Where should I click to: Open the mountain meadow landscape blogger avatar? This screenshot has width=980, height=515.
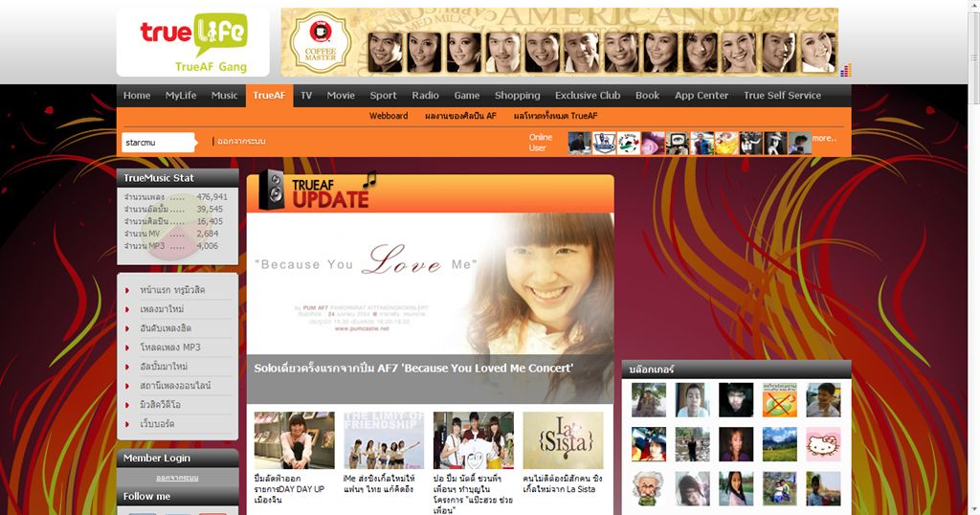pos(779,444)
